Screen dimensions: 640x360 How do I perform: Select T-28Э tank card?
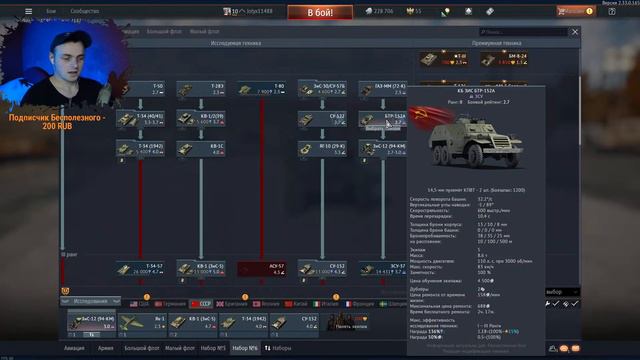(201, 89)
